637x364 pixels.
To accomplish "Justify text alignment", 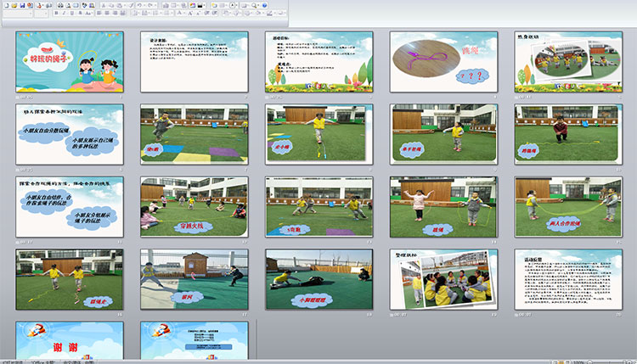I will [122, 13].
